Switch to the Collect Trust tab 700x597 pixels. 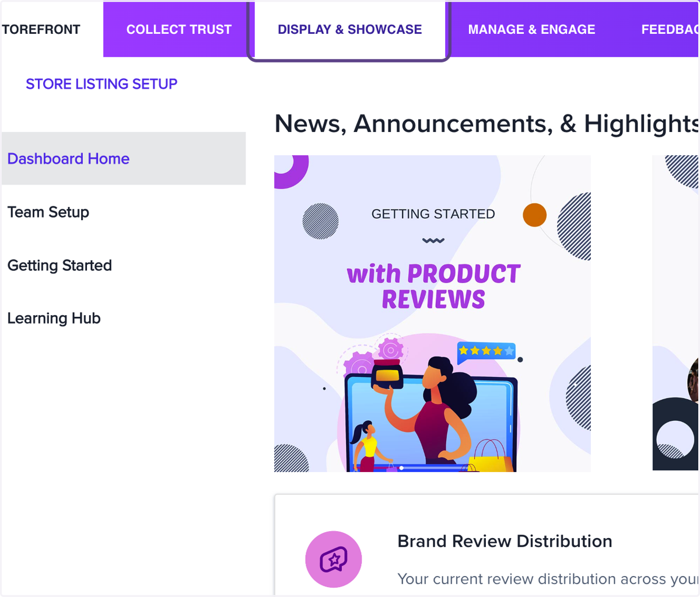tap(179, 29)
